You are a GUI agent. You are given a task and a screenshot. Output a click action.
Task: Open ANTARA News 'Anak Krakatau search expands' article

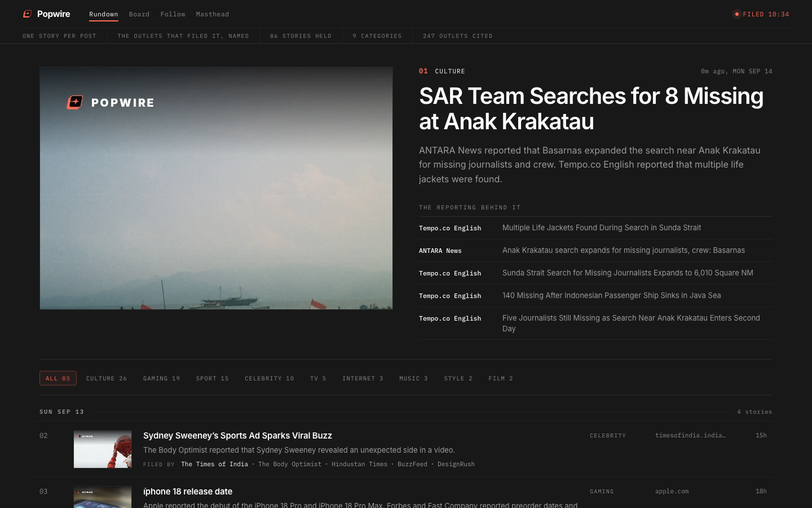point(624,250)
